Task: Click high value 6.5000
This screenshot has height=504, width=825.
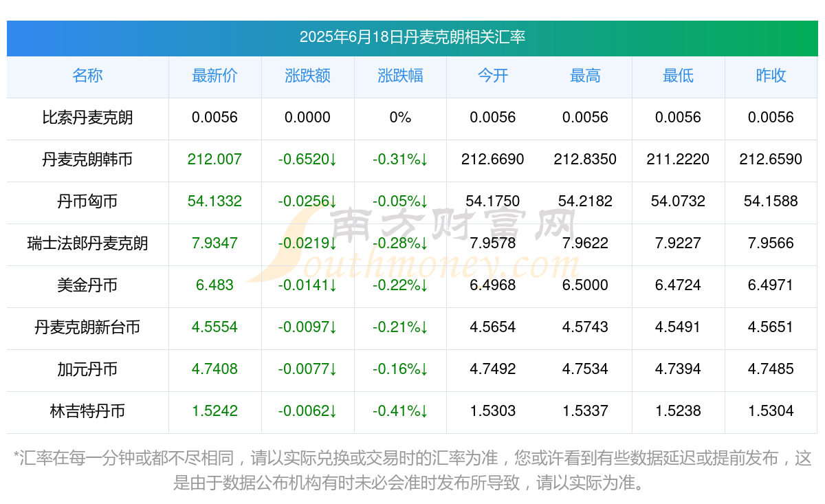Action: pyautogui.click(x=585, y=285)
